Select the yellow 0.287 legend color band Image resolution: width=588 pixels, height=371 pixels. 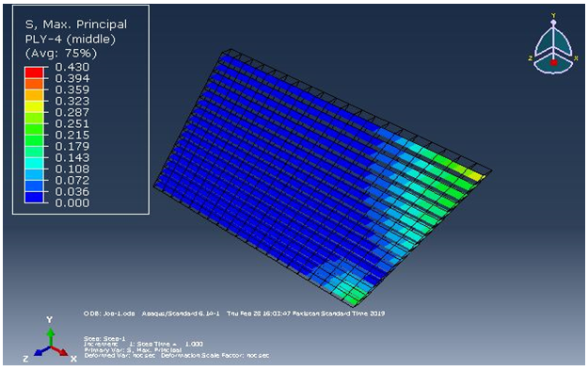click(x=34, y=106)
